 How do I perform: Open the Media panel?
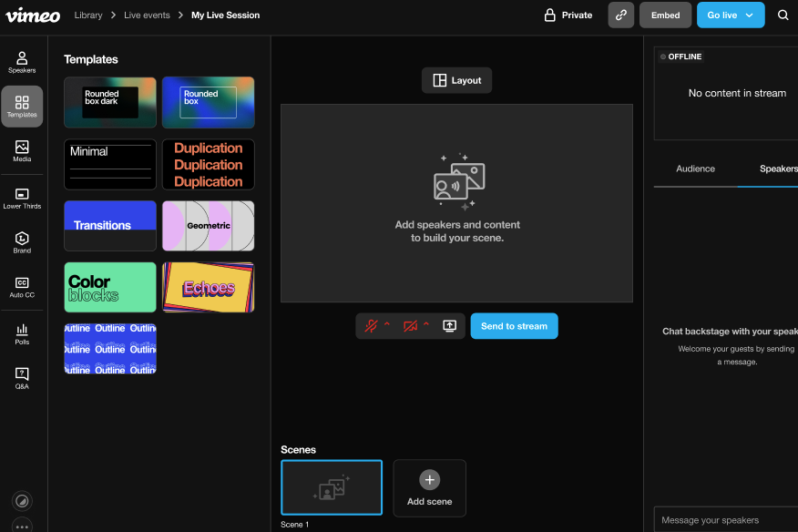pos(22,149)
